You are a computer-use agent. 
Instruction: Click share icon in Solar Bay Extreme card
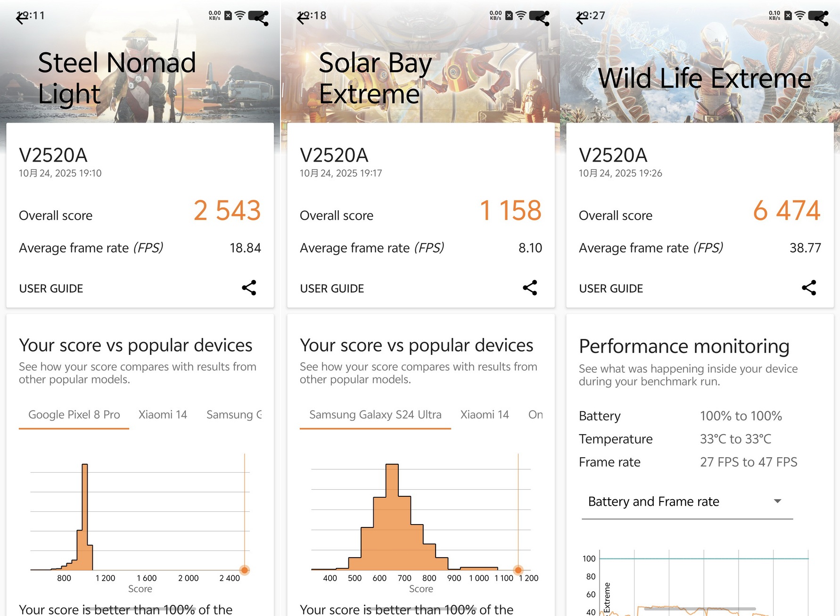click(530, 287)
